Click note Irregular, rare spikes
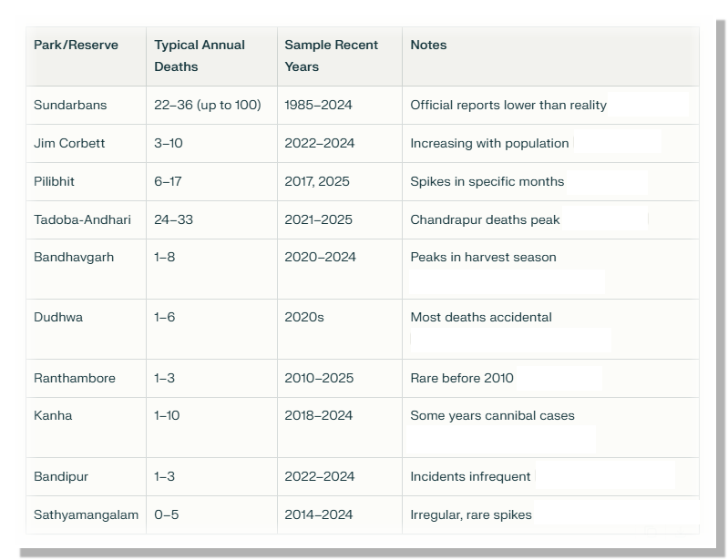 click(x=471, y=515)
